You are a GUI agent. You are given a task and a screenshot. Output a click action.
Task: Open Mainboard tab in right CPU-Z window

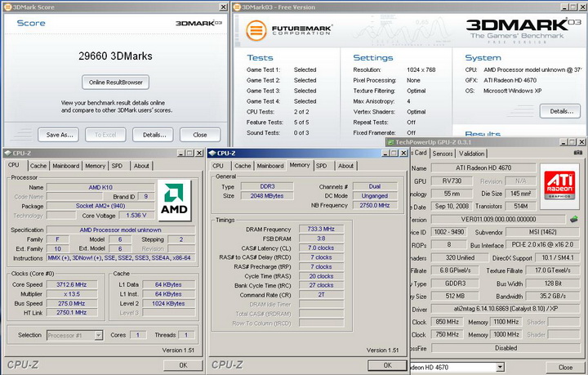point(270,166)
